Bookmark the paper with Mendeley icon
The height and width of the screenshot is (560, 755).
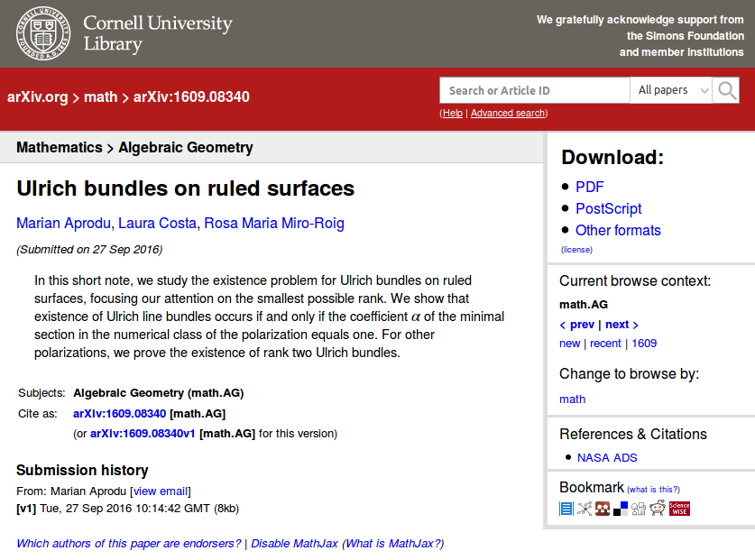click(x=603, y=509)
